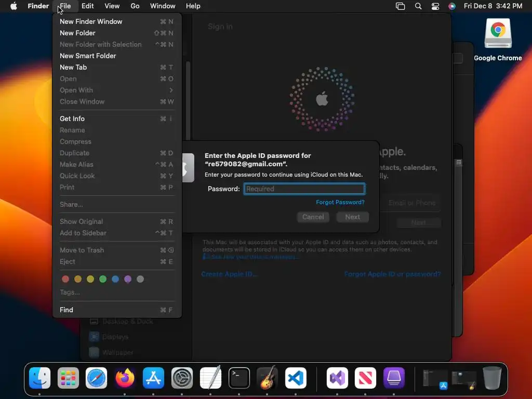
Task: Launch GarageBand guitar icon in Dock
Action: [x=267, y=378]
